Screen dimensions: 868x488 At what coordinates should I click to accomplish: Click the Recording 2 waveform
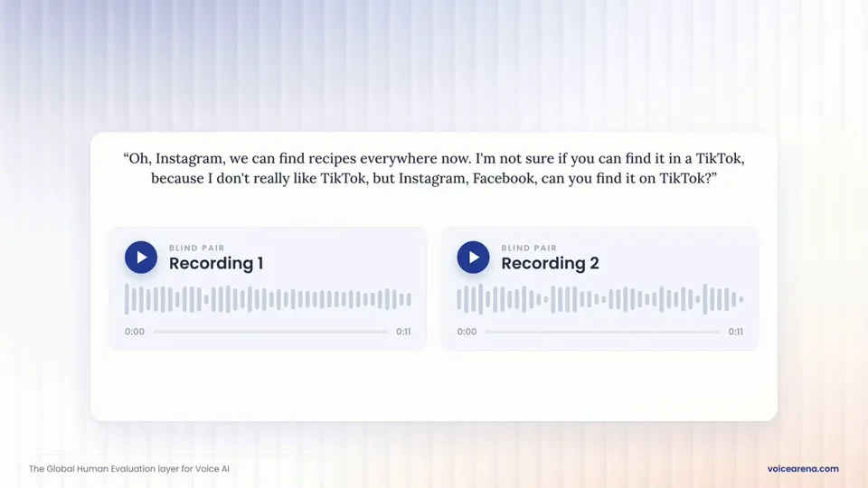click(600, 299)
